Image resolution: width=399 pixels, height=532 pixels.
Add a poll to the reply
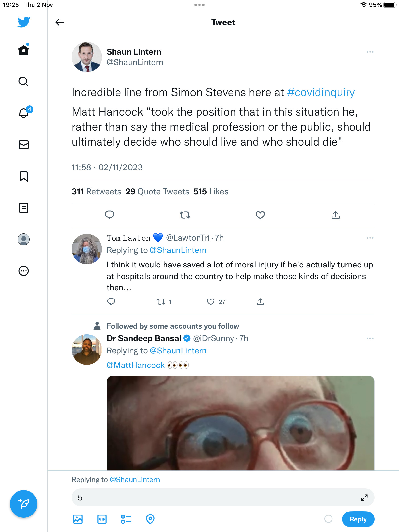(x=126, y=519)
